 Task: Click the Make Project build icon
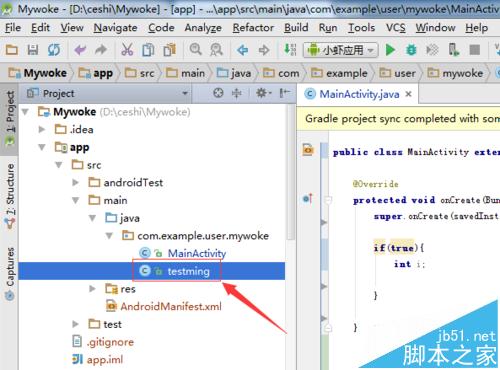[290, 50]
